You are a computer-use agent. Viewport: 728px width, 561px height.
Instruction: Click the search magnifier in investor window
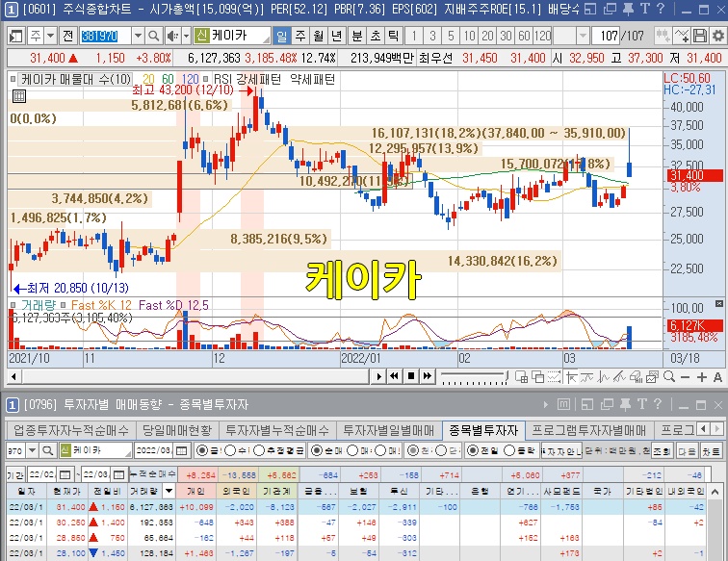tap(47, 450)
